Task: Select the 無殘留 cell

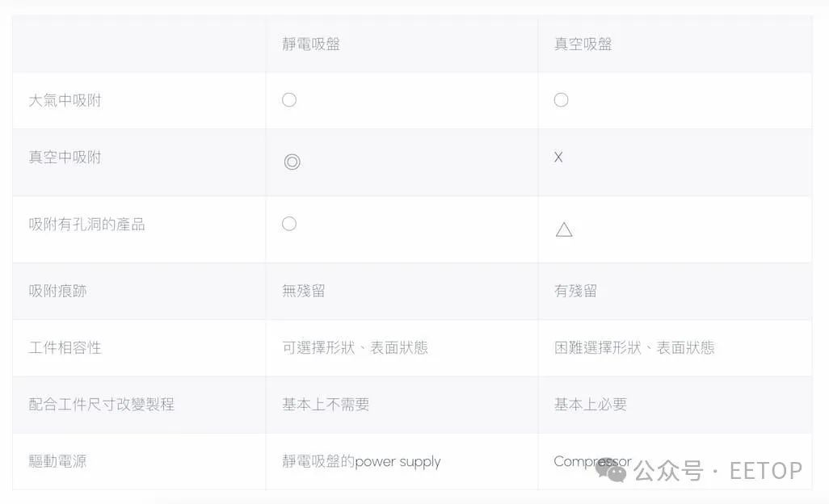Action: (304, 291)
